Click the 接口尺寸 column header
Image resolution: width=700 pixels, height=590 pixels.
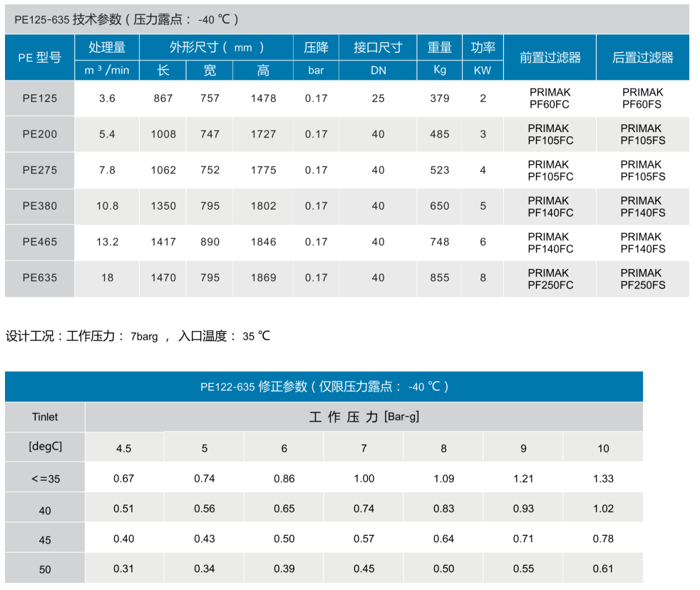[378, 48]
